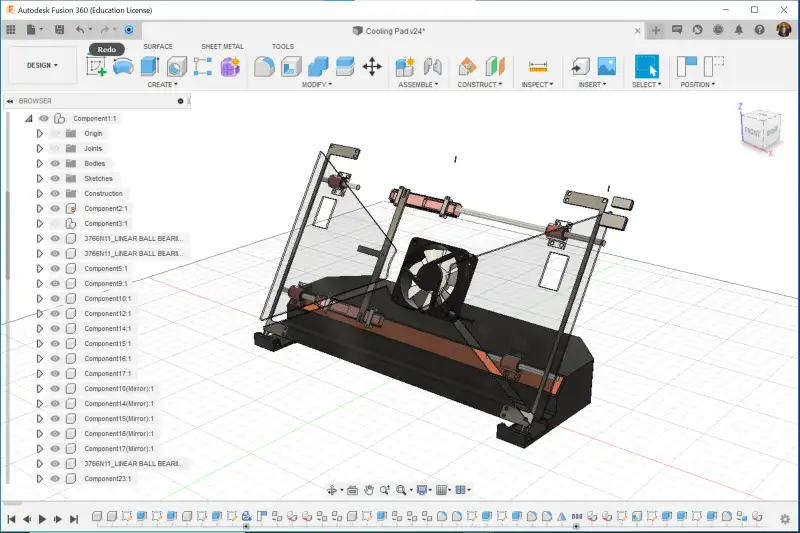Open timeline settings gear

[785, 519]
